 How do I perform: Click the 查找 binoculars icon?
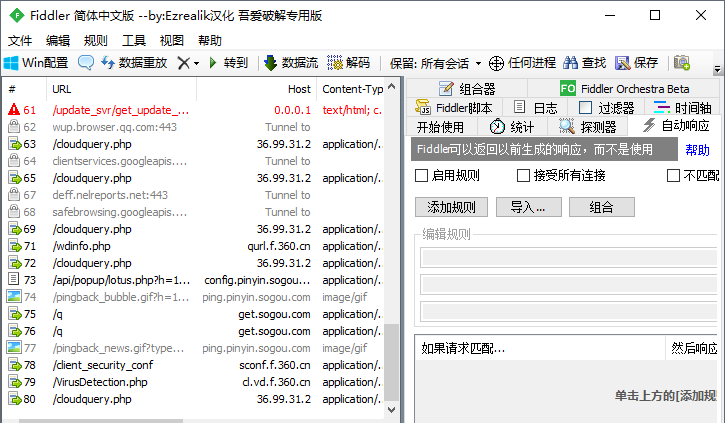[571, 62]
